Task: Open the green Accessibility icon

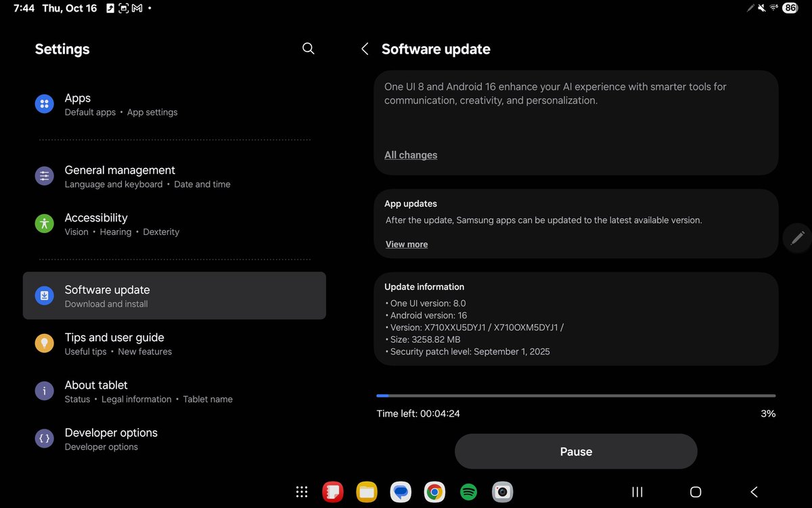Action: click(x=44, y=224)
